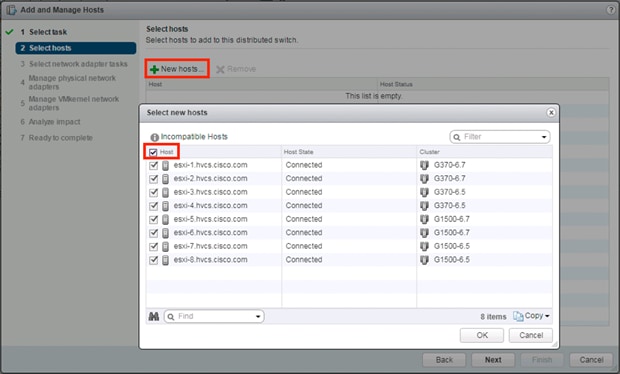The image size is (620, 374).
Task: Click host icon for esxi-6.hvcs.cisco.com
Action: [x=166, y=232]
